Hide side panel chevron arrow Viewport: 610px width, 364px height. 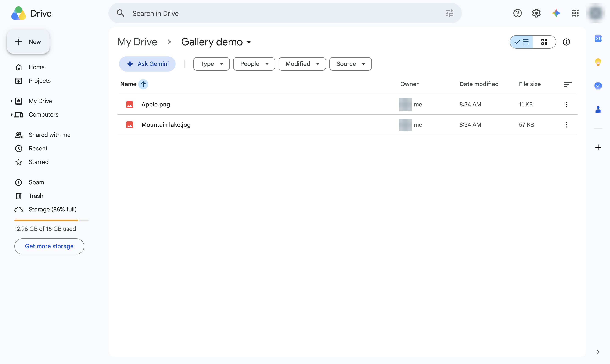pos(598,352)
